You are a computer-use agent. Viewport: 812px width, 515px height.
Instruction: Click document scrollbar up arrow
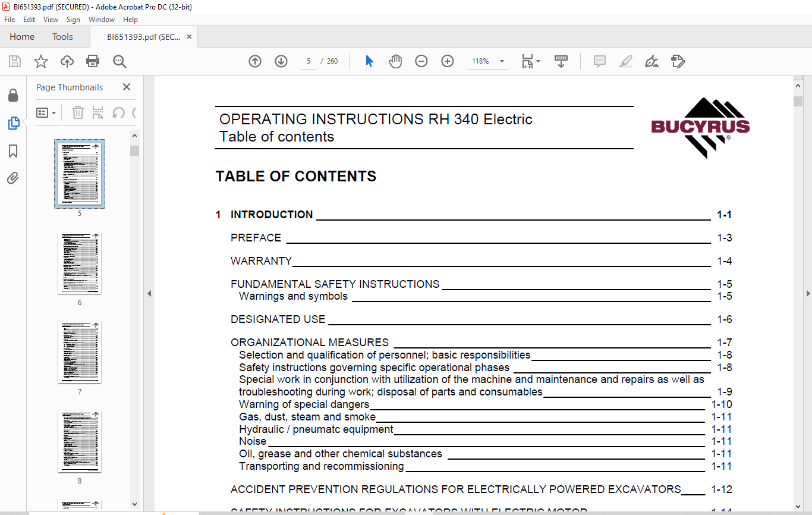tap(798, 86)
